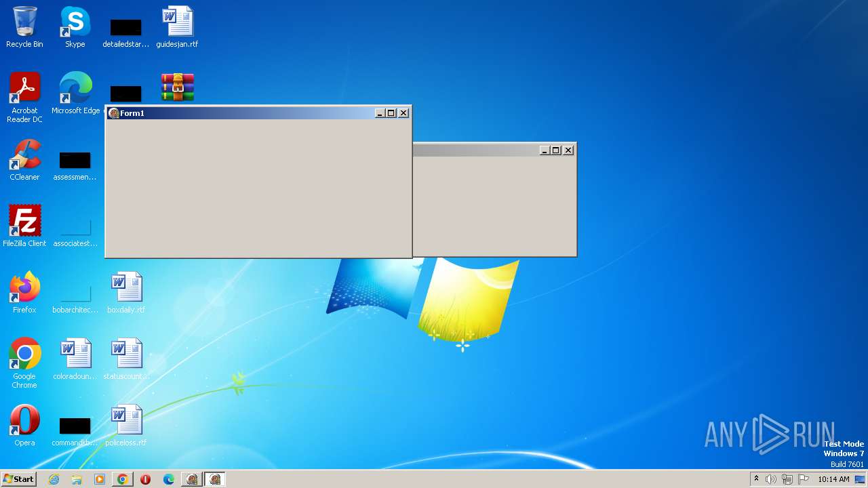868x488 pixels.
Task: Open the clock showing 10:14 AM
Action: point(833,479)
